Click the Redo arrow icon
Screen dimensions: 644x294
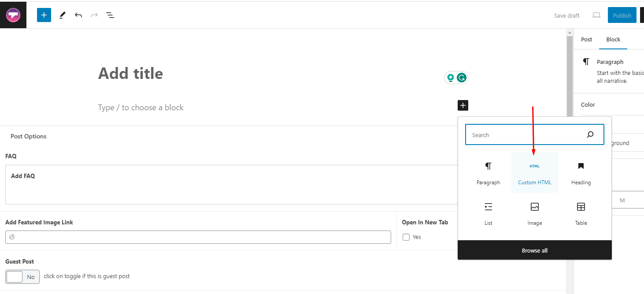(94, 15)
